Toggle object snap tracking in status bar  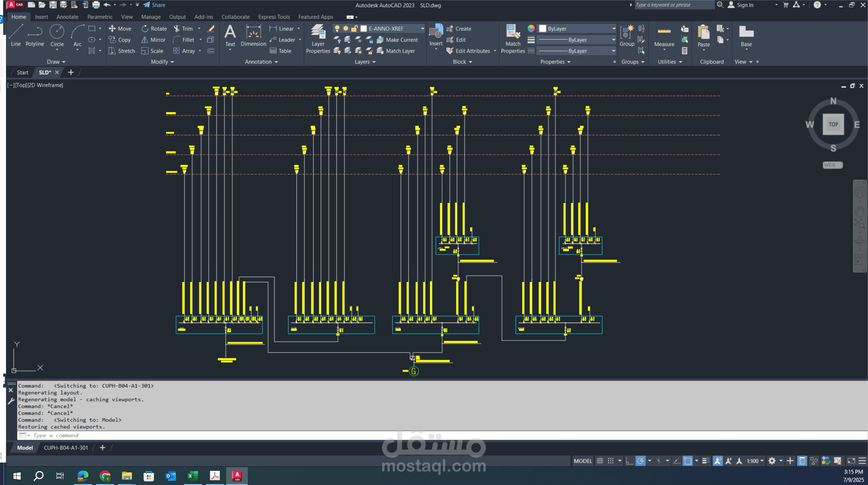tap(677, 461)
